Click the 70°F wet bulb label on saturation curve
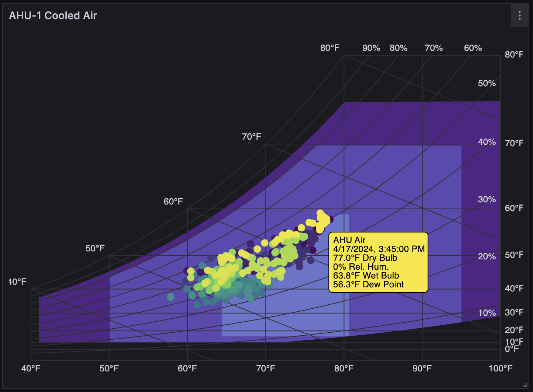 [x=251, y=137]
